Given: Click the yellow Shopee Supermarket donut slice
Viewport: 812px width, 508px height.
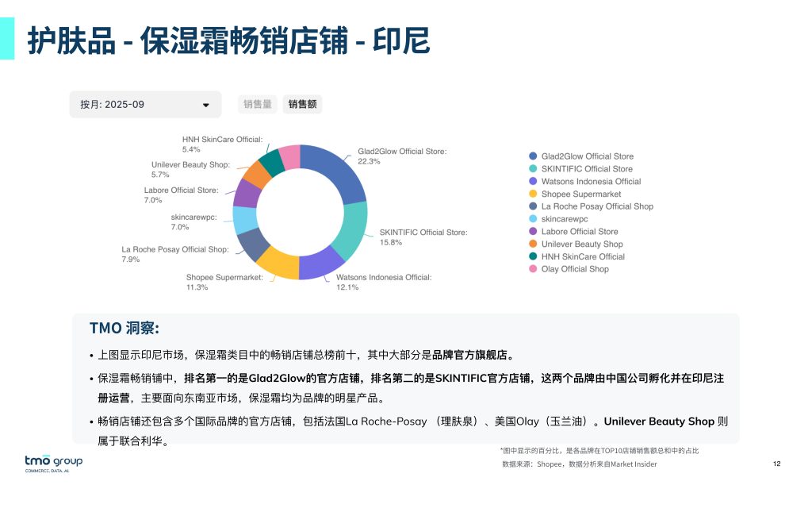Looking at the screenshot, I should (280, 263).
